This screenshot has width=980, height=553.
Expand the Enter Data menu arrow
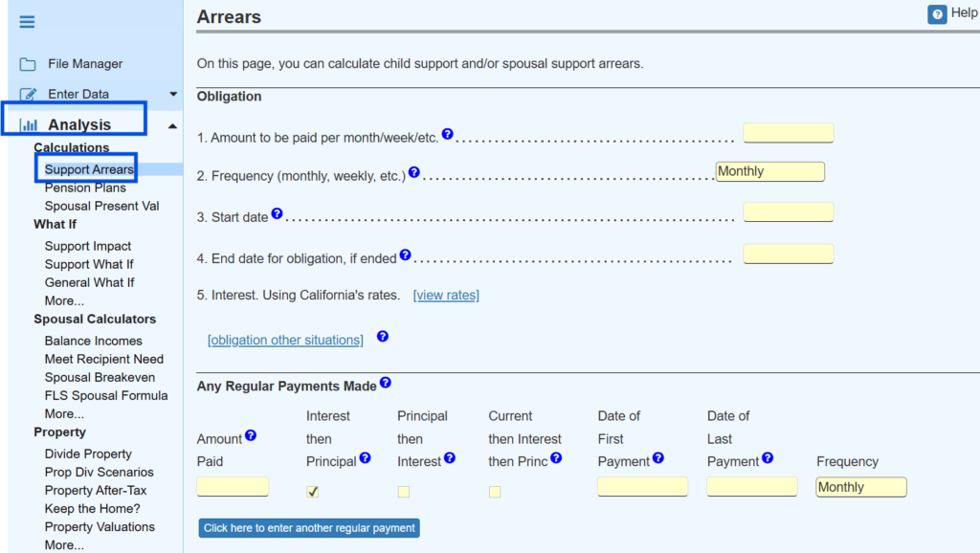pyautogui.click(x=173, y=95)
